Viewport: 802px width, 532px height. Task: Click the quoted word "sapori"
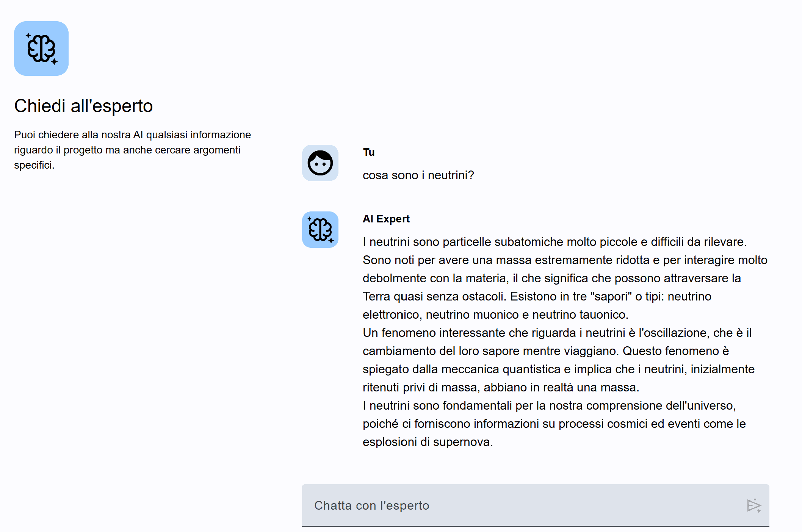tap(611, 296)
